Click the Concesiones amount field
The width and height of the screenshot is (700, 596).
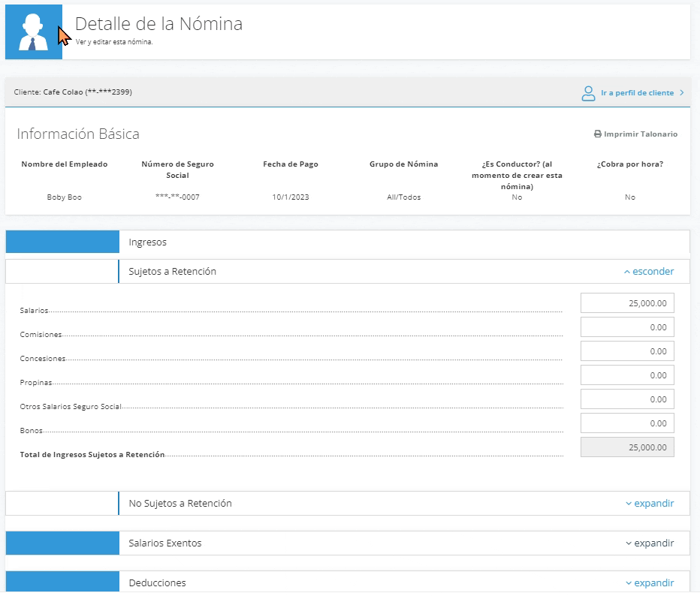[x=627, y=351]
